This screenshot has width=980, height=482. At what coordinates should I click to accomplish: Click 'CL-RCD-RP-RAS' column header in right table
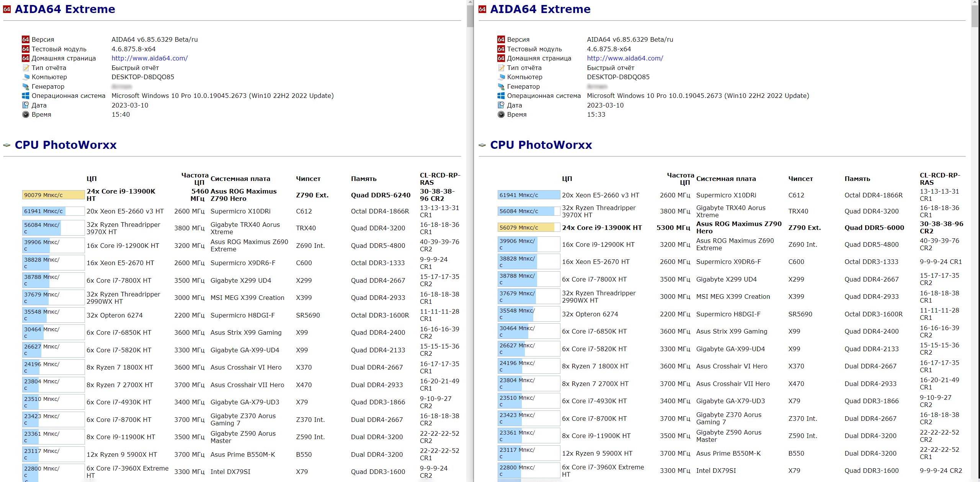pos(940,179)
